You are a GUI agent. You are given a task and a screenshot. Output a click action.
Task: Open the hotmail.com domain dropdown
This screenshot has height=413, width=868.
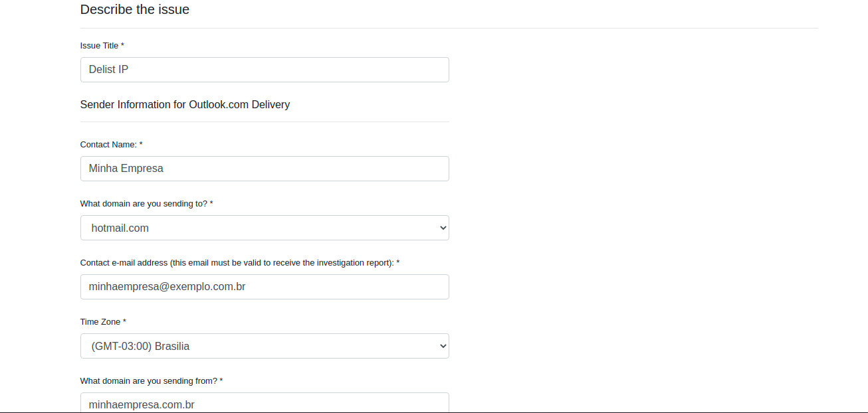tap(265, 228)
